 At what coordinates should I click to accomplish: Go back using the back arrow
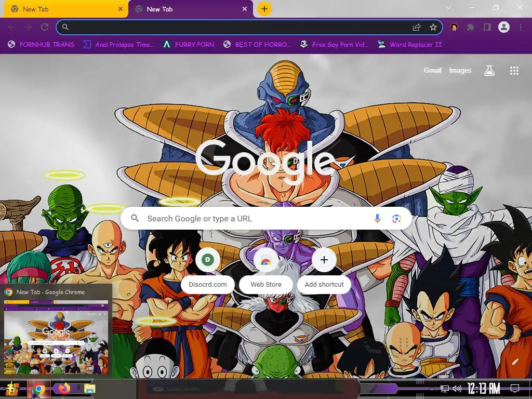click(11, 27)
